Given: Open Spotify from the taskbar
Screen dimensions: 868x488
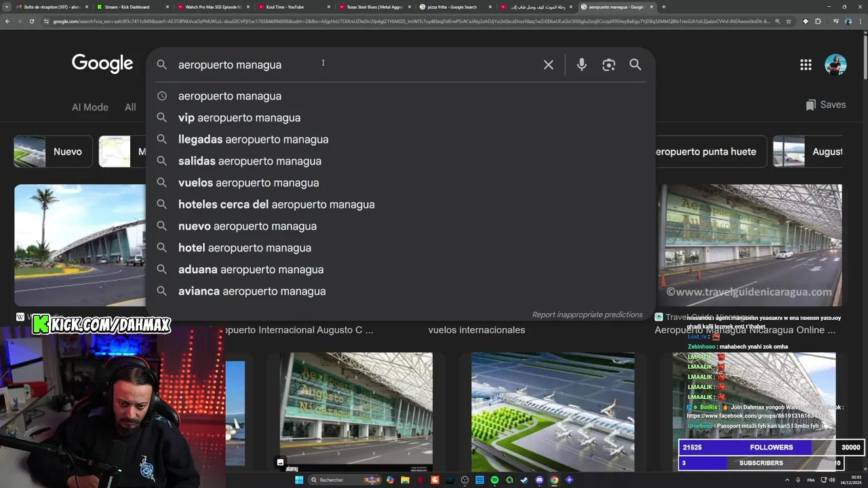Looking at the screenshot, I should (x=494, y=480).
